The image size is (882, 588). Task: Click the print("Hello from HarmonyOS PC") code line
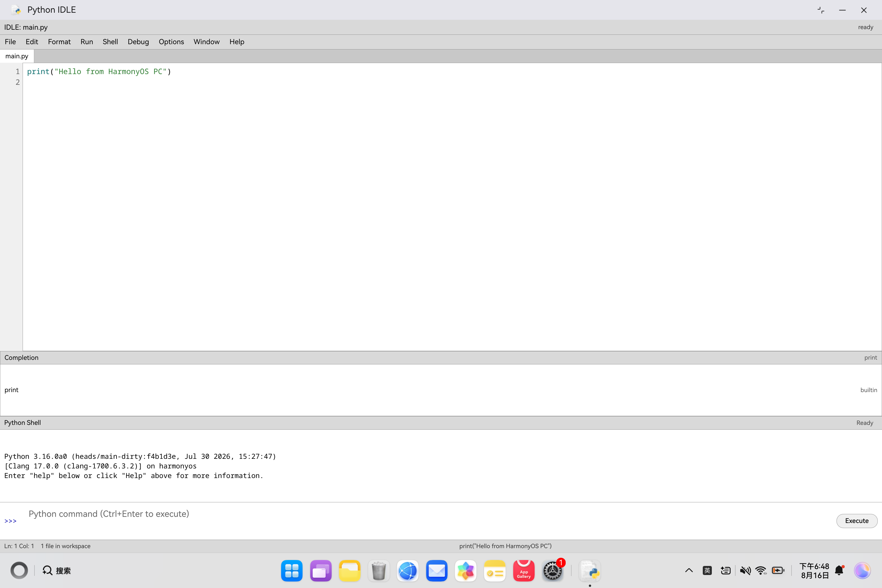coord(99,72)
